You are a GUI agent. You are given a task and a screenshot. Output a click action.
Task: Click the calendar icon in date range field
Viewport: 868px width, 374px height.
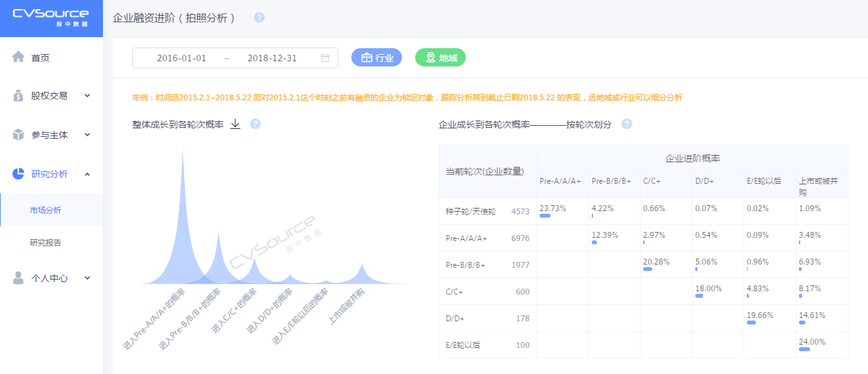coord(325,58)
